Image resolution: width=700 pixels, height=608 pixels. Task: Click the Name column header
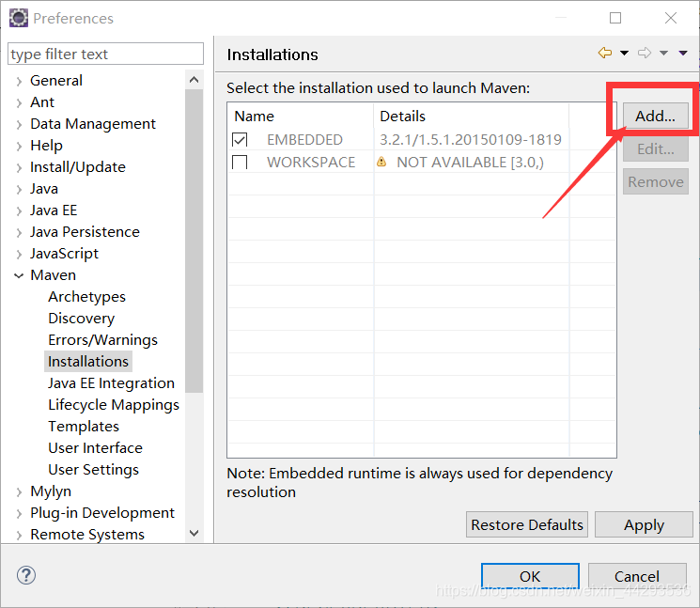pos(301,117)
